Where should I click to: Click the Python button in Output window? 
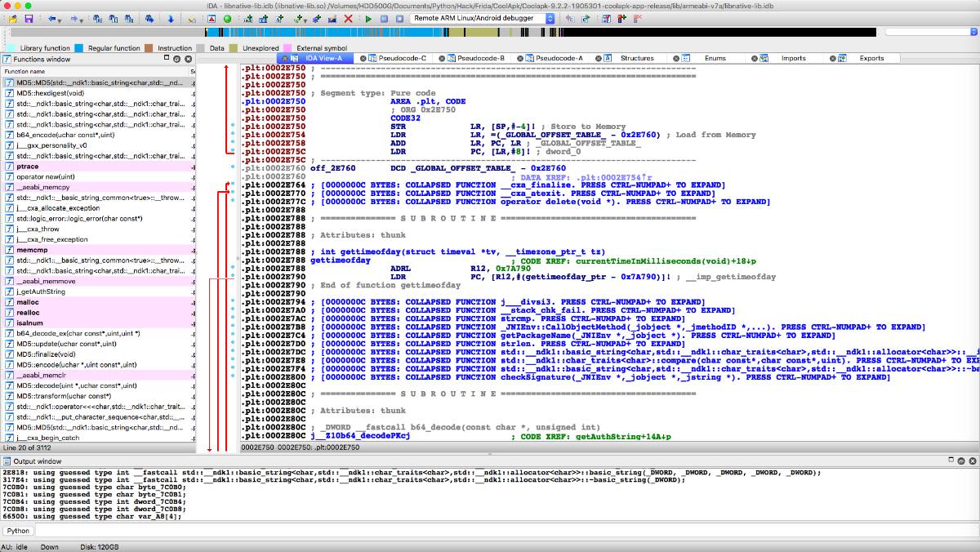point(19,531)
